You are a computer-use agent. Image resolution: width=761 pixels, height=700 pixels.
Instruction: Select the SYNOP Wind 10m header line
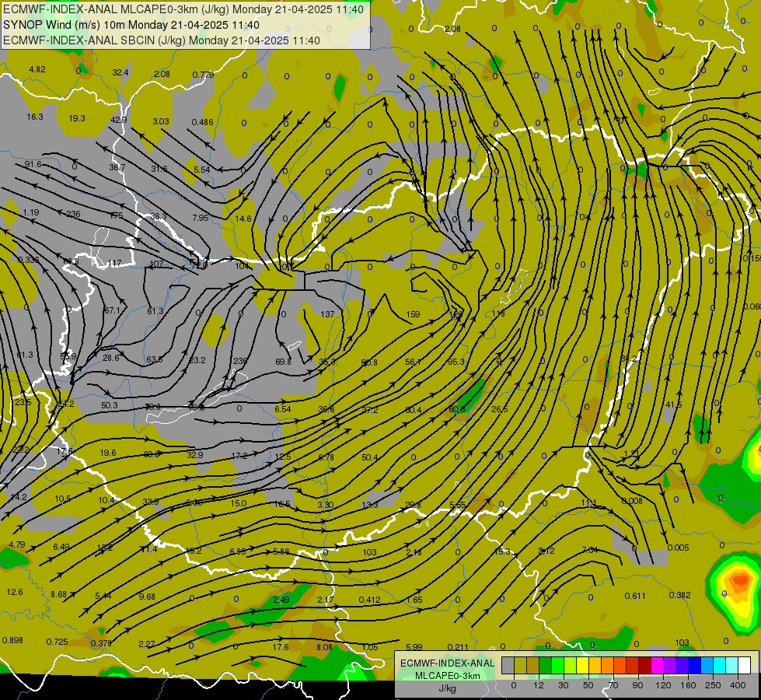click(x=131, y=25)
